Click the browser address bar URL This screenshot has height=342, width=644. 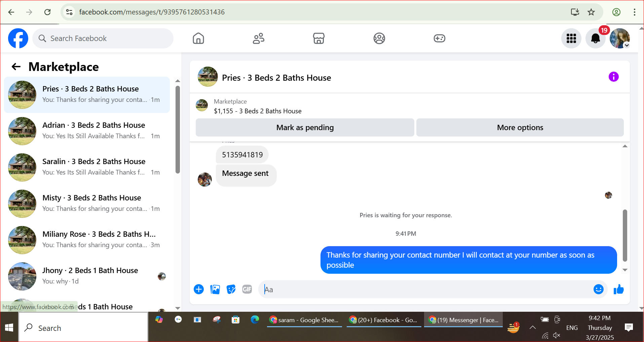pos(152,12)
